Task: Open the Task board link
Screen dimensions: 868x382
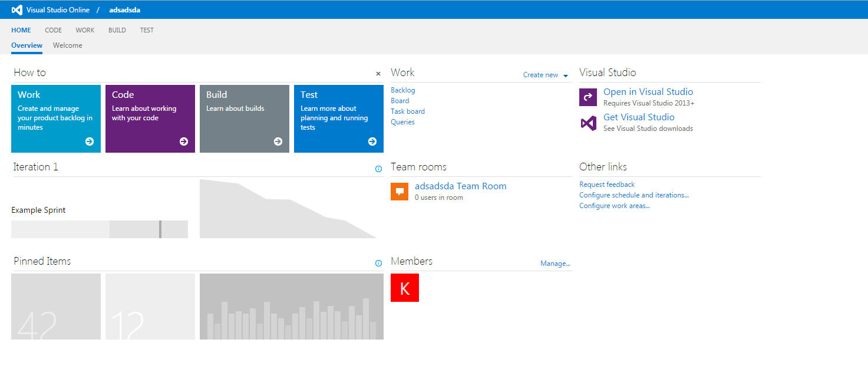Action: point(408,111)
